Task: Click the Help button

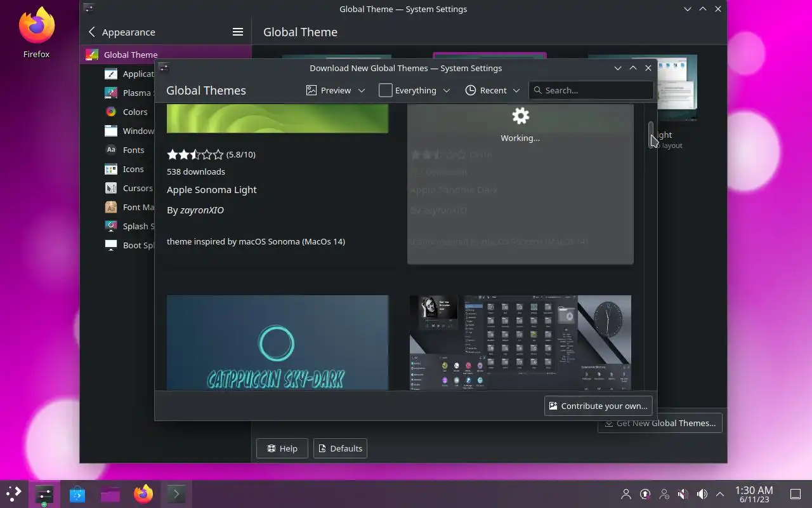Action: 282,448
